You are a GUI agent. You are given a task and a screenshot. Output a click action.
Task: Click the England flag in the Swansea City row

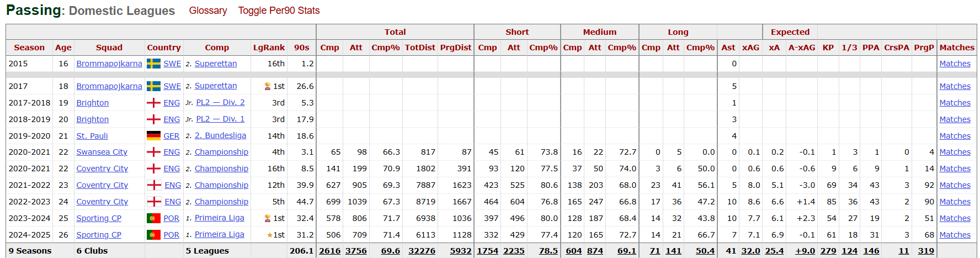153,152
